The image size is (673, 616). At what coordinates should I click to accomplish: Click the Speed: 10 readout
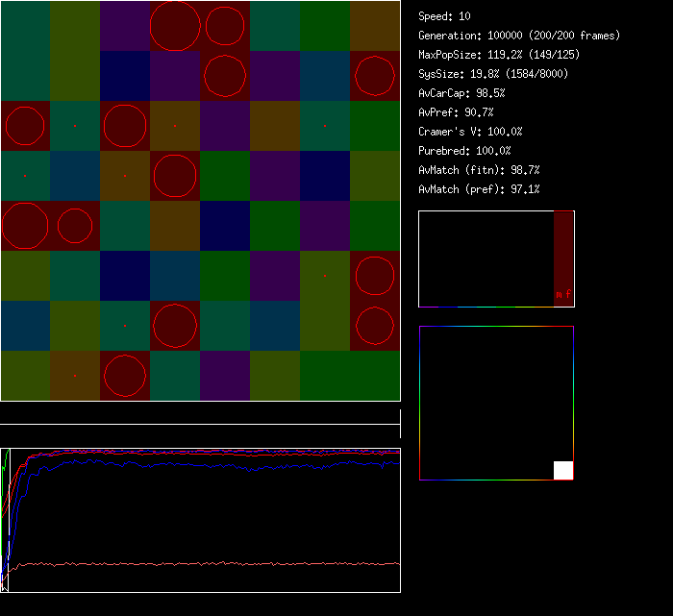click(444, 16)
